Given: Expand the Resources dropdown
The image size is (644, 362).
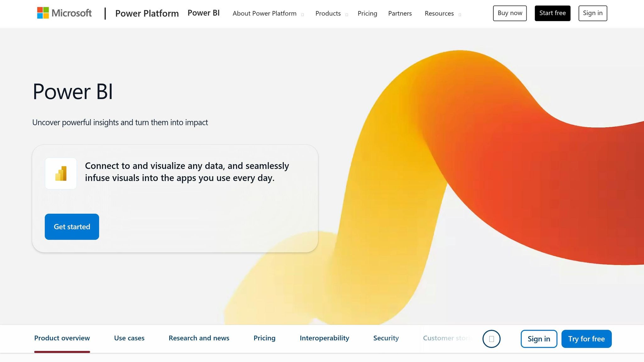Looking at the screenshot, I should [x=439, y=14].
